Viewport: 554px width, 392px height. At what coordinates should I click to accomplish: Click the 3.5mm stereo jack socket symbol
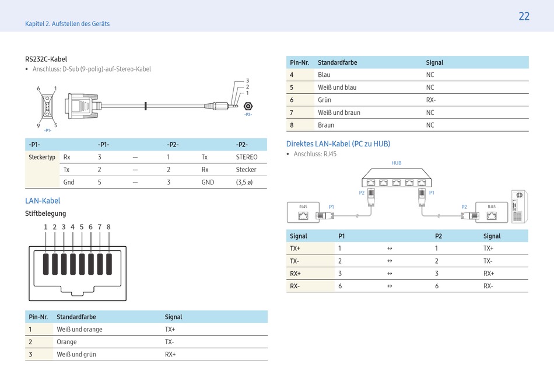(x=248, y=107)
